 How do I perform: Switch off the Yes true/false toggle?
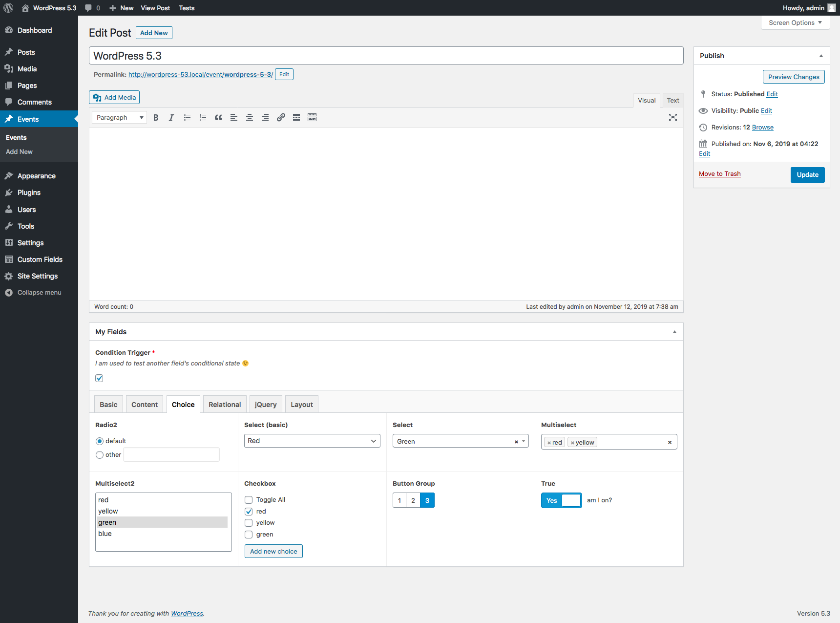(562, 500)
